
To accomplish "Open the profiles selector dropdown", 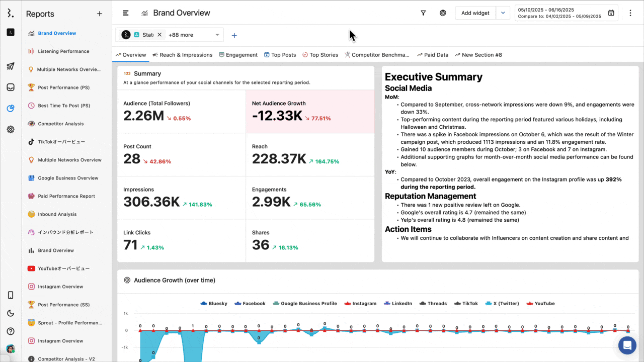I will [217, 35].
